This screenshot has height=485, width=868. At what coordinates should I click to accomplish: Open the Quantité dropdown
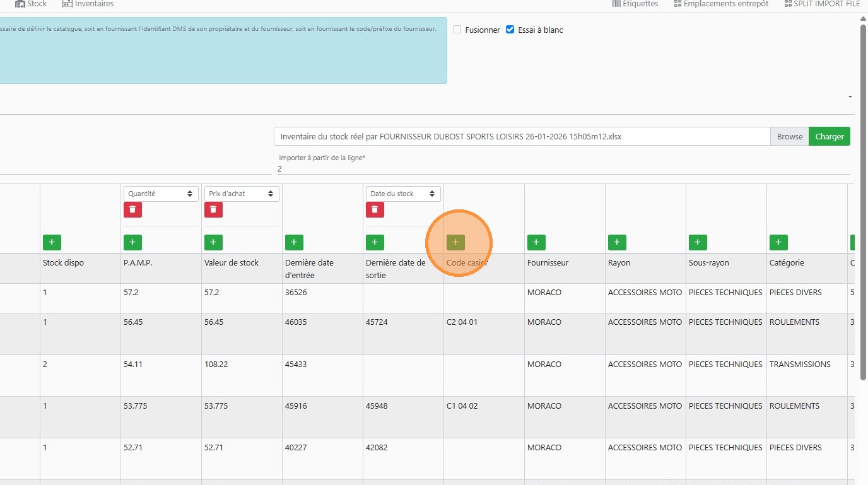point(161,194)
